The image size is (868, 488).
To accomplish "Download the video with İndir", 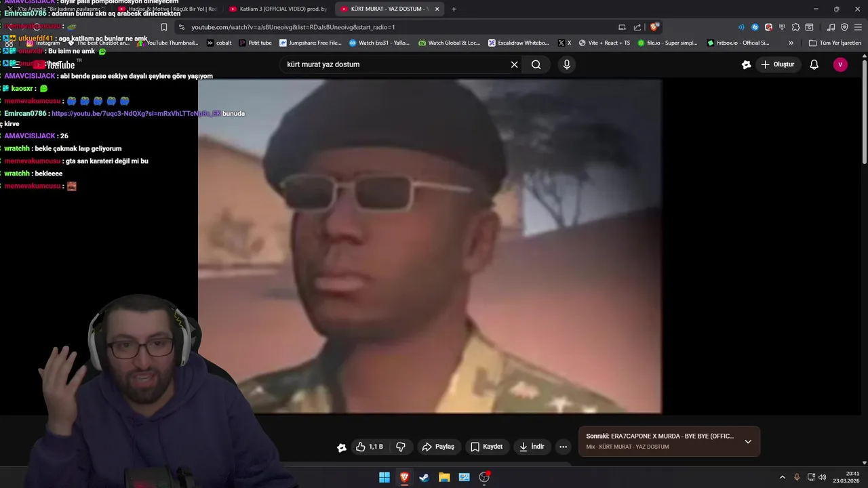I will tap(532, 447).
